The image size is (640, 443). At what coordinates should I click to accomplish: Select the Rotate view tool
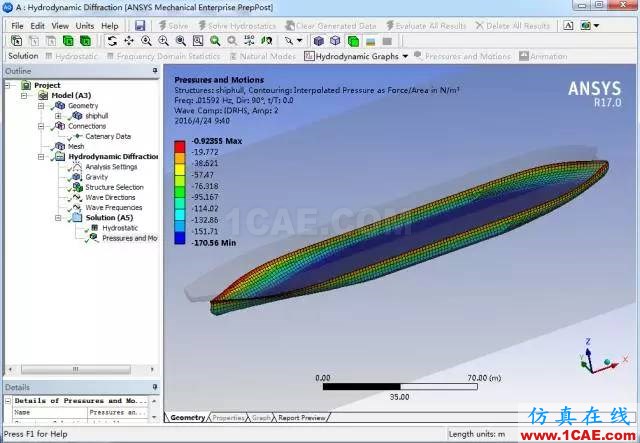point(112,41)
